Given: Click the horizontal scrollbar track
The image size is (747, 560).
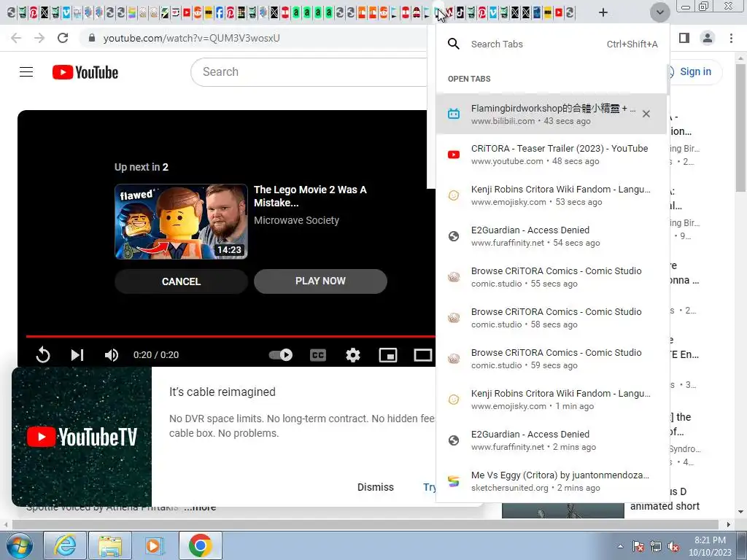Looking at the screenshot, I should coord(365,524).
